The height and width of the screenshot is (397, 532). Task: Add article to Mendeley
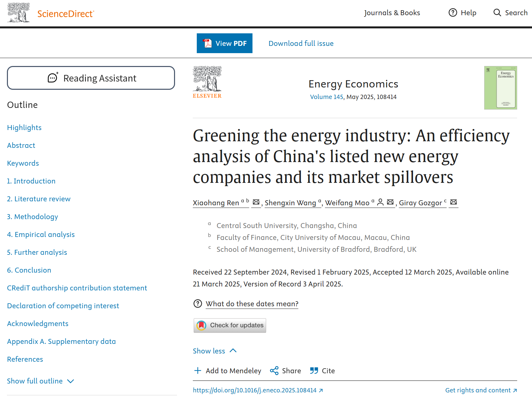[227, 371]
